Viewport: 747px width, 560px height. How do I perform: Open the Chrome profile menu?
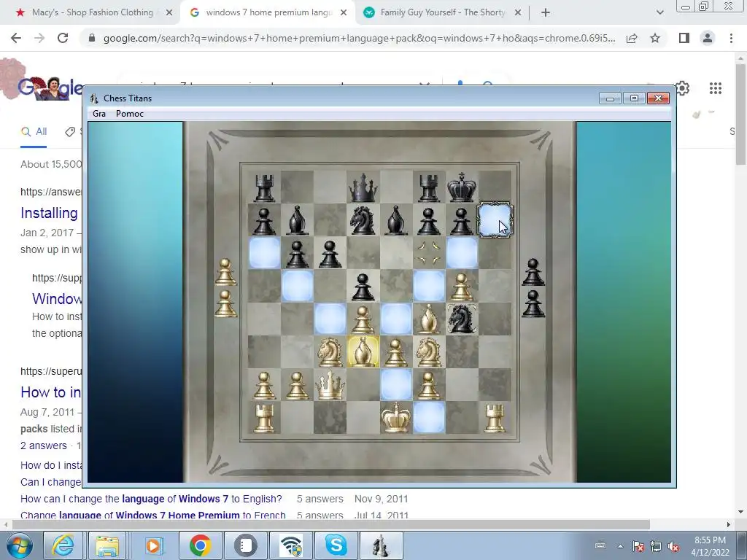point(708,38)
